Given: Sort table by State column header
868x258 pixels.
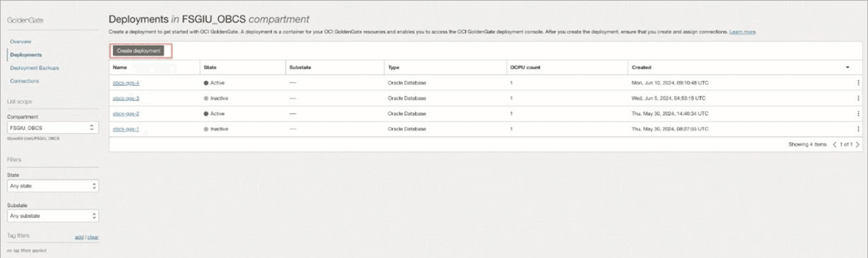Looking at the screenshot, I should 210,67.
